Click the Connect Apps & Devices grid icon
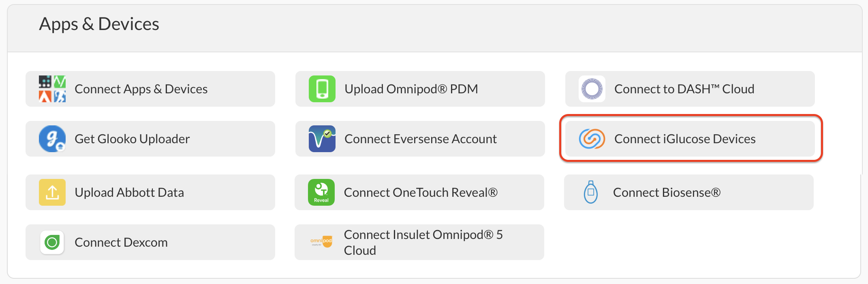This screenshot has height=284, width=868. [x=52, y=89]
